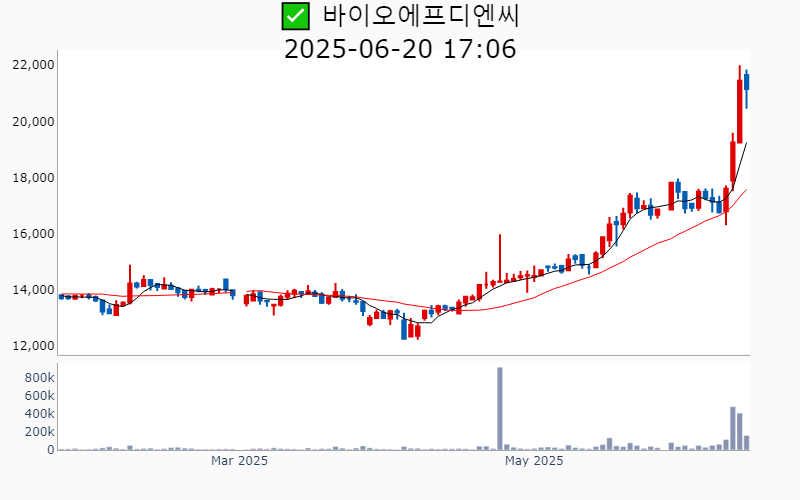Click the green checkmark icon in title
The height and width of the screenshot is (500, 800).
coord(295,16)
